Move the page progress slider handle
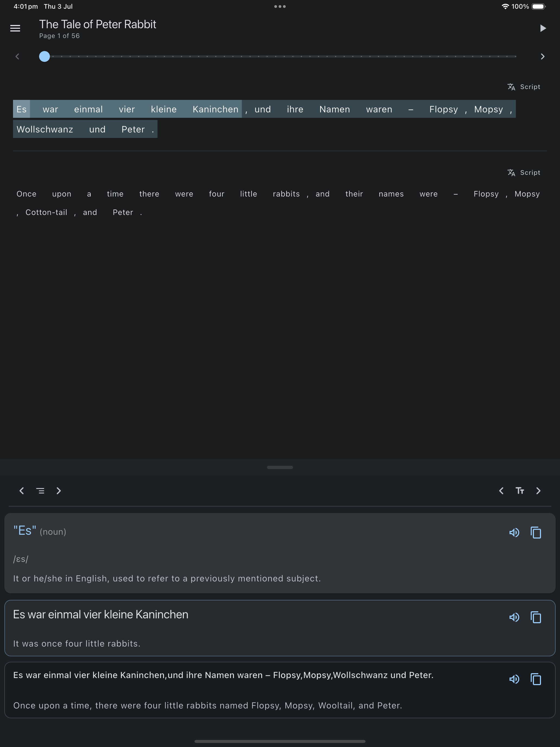 (44, 56)
